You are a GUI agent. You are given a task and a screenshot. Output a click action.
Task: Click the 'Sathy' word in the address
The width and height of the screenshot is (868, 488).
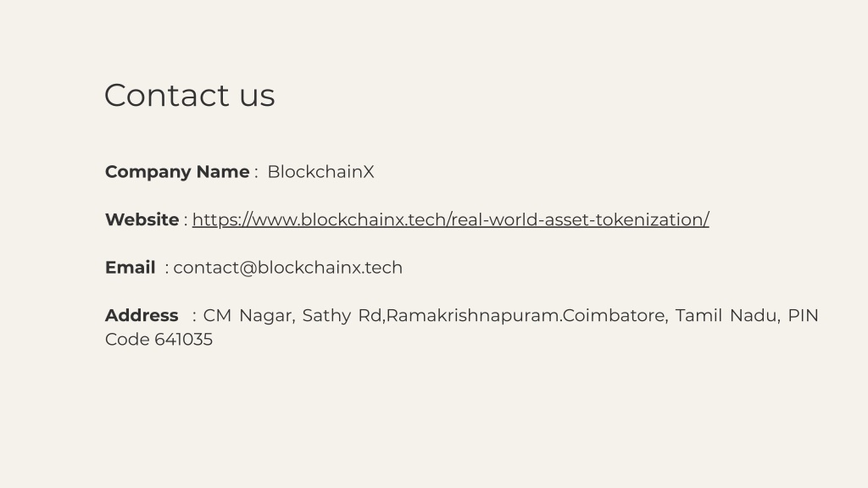(326, 316)
